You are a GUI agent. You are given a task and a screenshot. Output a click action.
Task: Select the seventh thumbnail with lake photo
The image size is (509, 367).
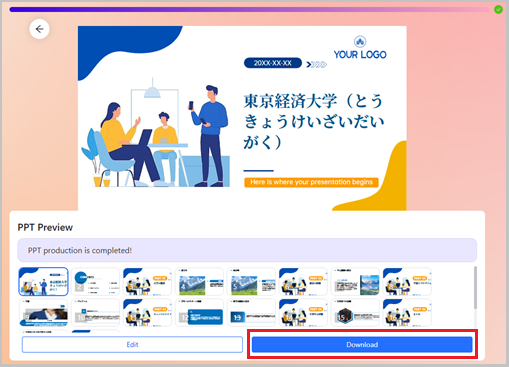(x=355, y=282)
